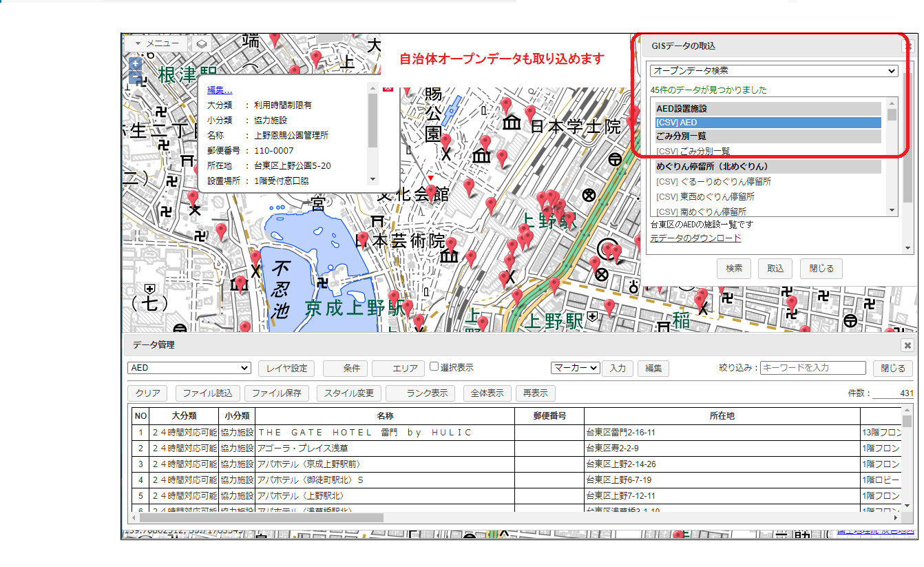Click 閉じる in data management toolbar
Image resolution: width=924 pixels, height=567 pixels.
coord(893,369)
